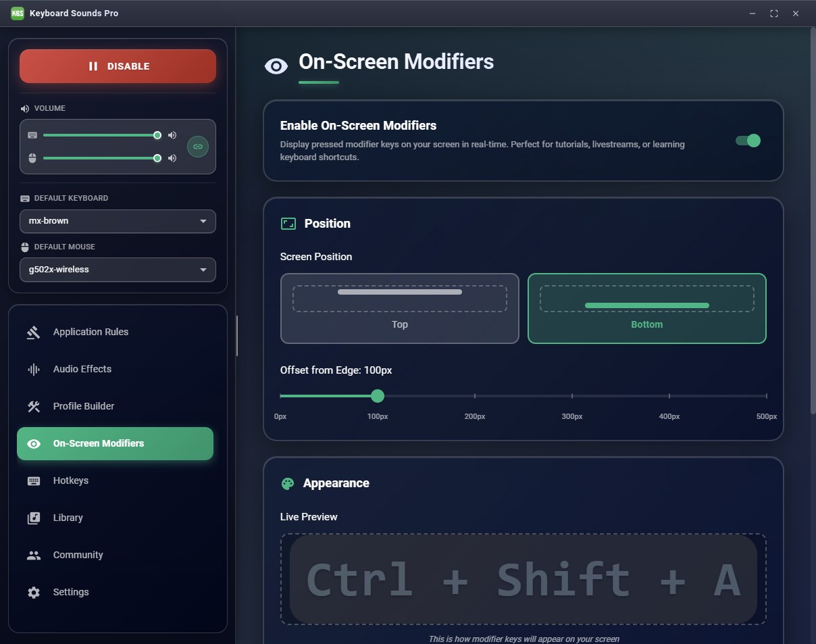The height and width of the screenshot is (644, 816).
Task: Click the speaker icon after the mouse volume slider
Action: (x=172, y=158)
